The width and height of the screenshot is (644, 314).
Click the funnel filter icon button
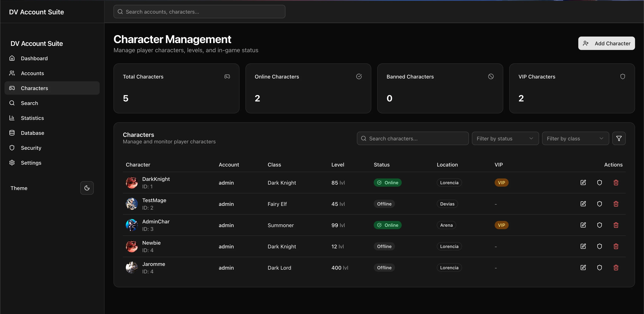(x=619, y=138)
